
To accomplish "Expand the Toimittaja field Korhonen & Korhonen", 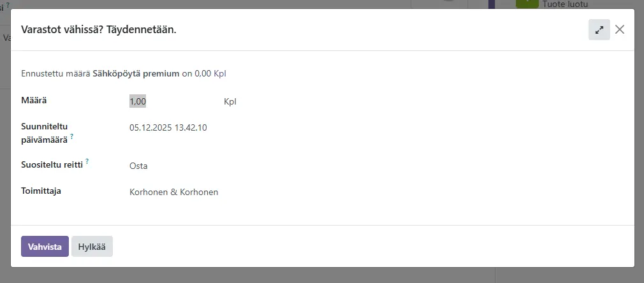I will pyautogui.click(x=173, y=192).
